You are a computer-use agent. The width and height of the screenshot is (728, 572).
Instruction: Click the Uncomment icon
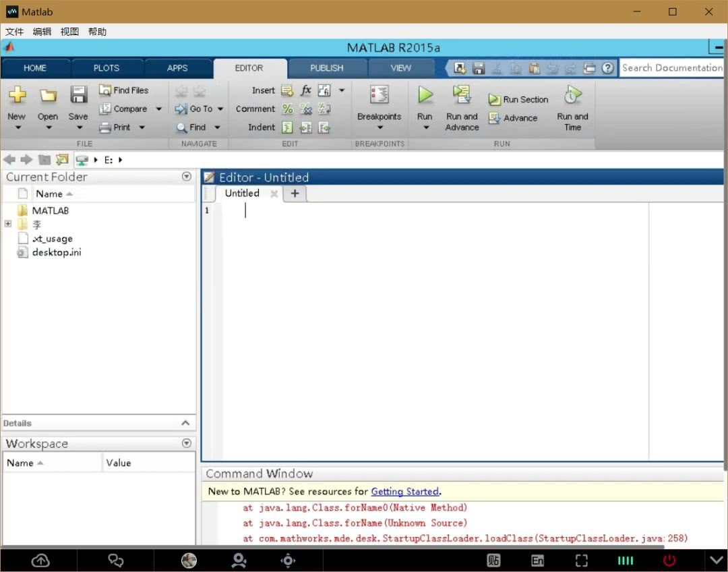tap(305, 109)
